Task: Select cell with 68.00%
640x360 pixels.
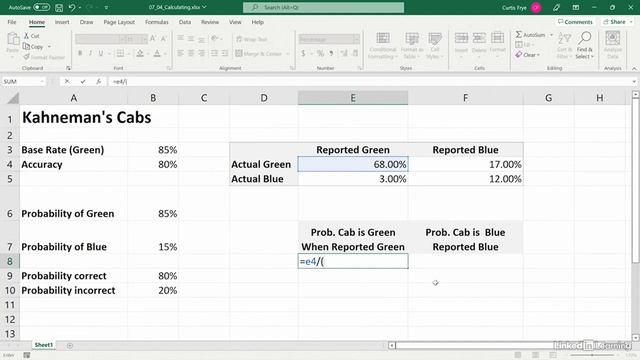Action: tap(353, 164)
